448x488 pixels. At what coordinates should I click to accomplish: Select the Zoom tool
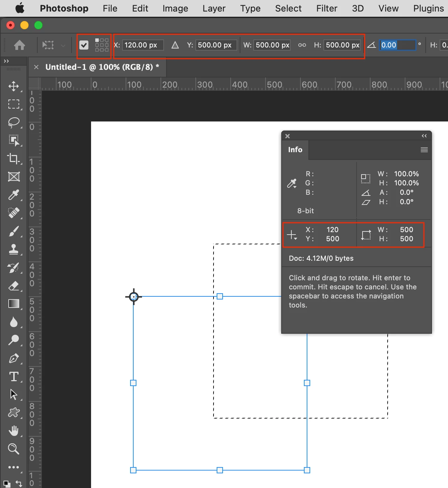pos(14,449)
